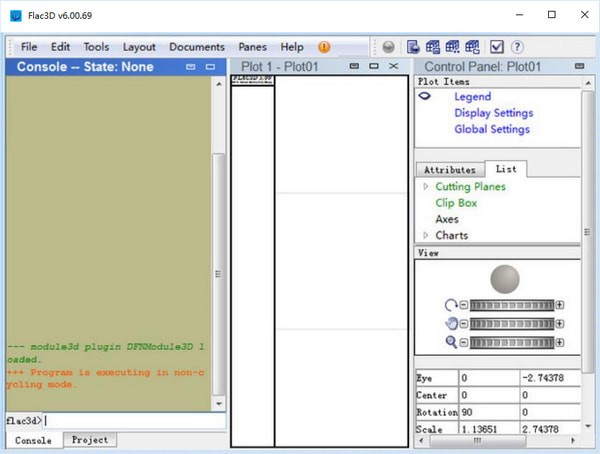600x454 pixels.
Task: Click the orange warning icon in menu bar
Action: point(324,47)
